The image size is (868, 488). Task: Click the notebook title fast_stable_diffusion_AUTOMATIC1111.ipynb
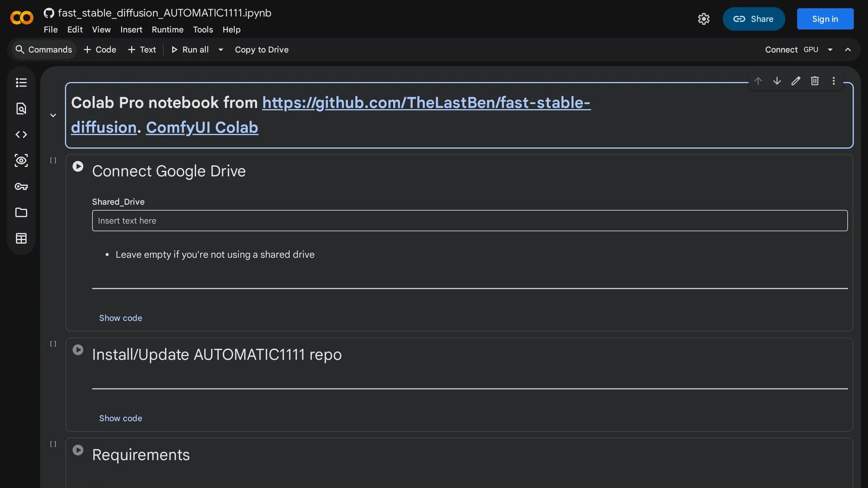[165, 13]
